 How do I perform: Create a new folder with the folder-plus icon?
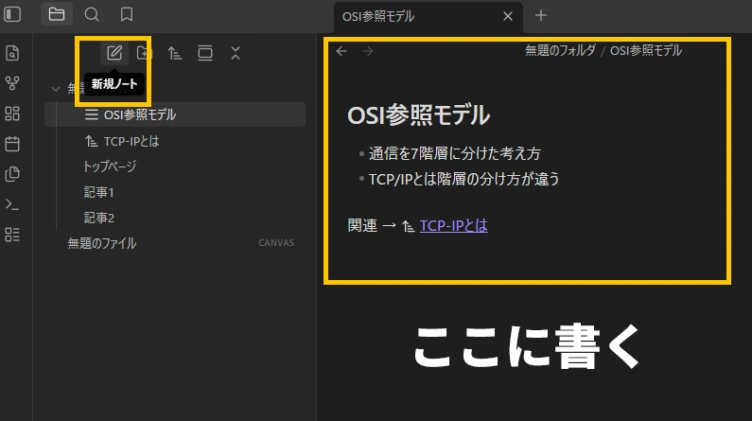[x=144, y=53]
